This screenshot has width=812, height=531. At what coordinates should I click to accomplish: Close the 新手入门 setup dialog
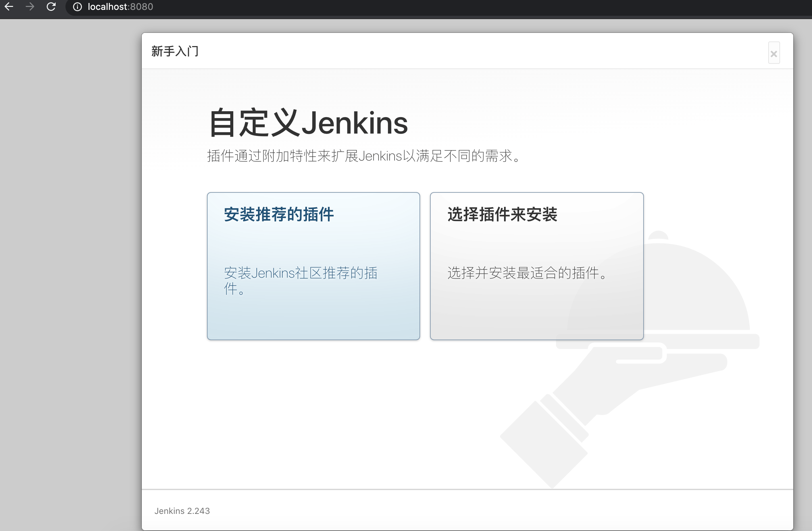(x=774, y=53)
